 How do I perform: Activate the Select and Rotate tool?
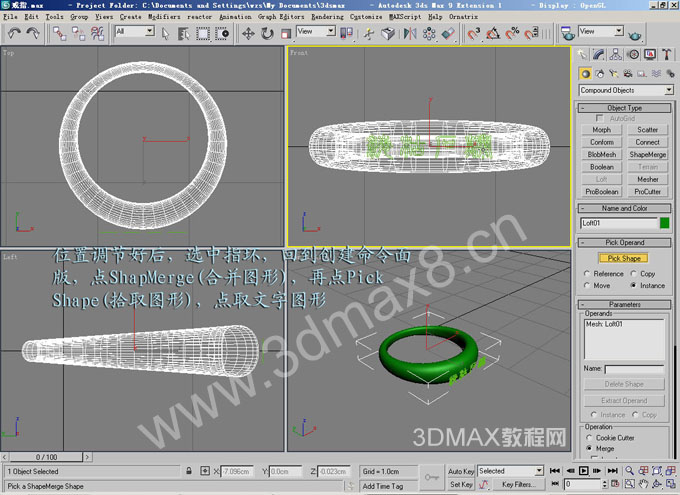coord(267,33)
